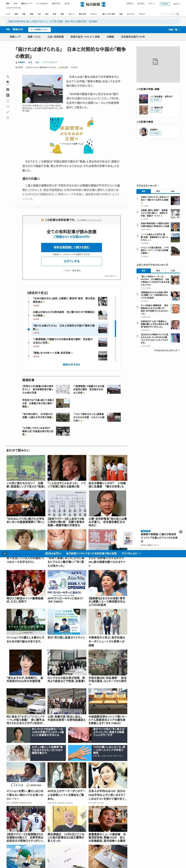This screenshot has height=868, width=186.
Task: Click 有料会員登録して続きを読む button
Action: [72, 247]
